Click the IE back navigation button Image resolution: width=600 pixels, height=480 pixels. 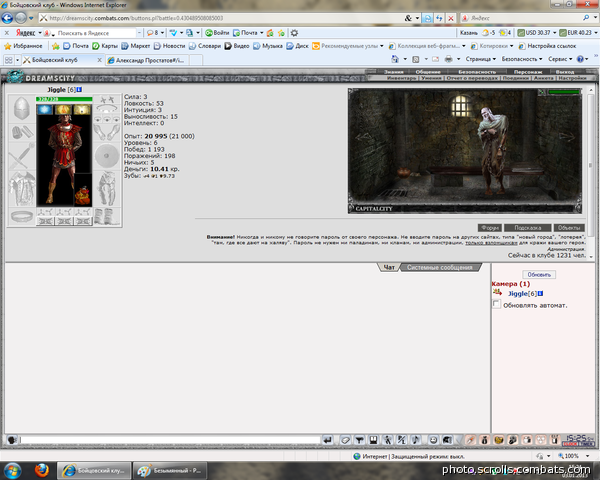coord(7,18)
